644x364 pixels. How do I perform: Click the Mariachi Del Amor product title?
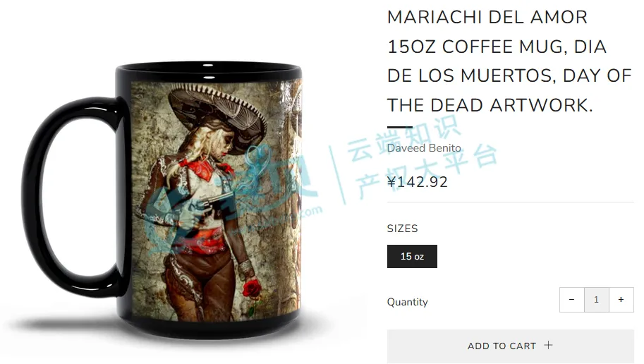(509, 61)
